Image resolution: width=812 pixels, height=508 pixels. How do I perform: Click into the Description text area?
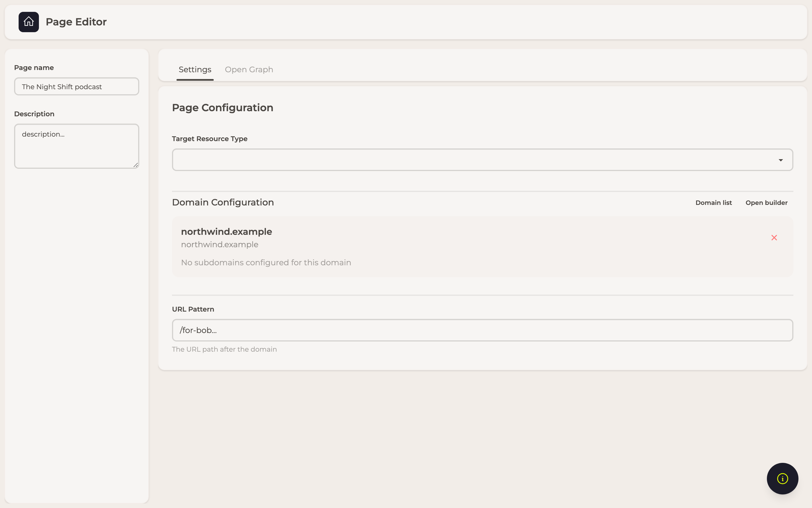tap(76, 146)
